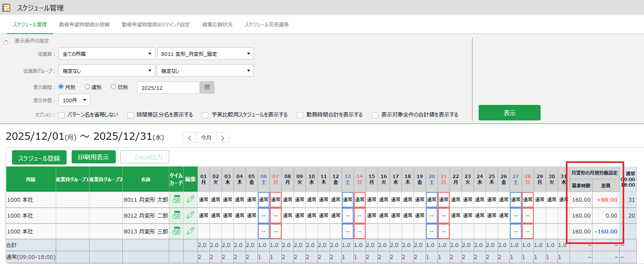Open the calendar picker next to 2025/12
The width and height of the screenshot is (644, 271).
click(x=207, y=87)
